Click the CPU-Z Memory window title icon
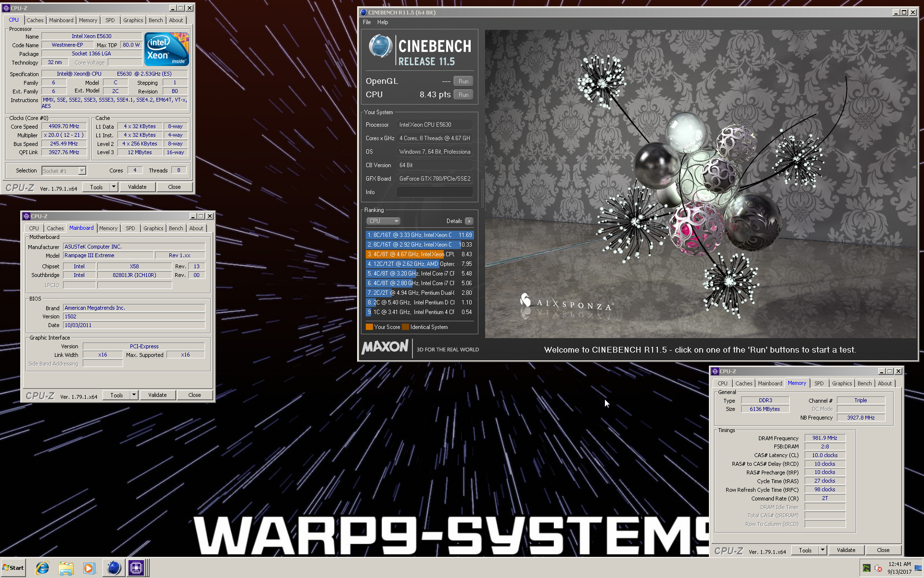Screen dimensions: 924x578 click(715, 371)
